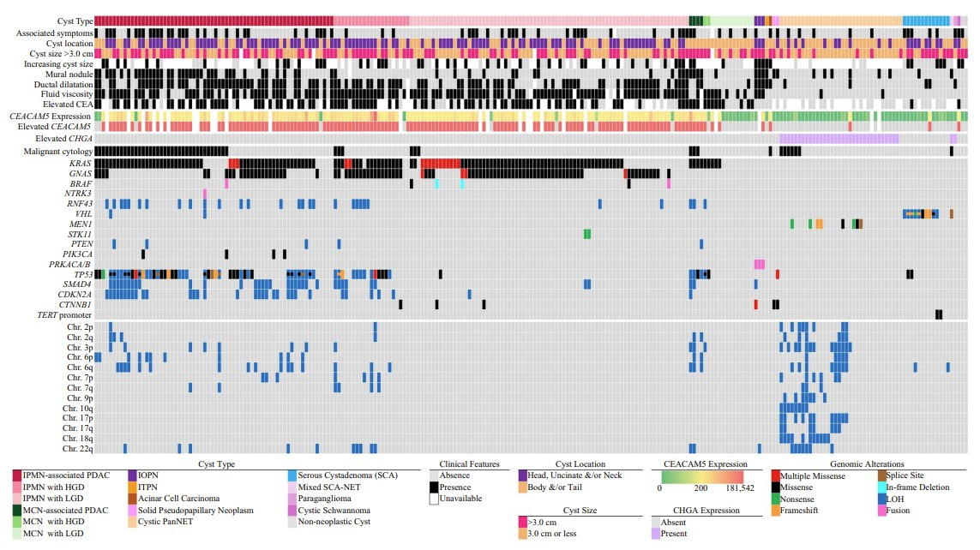Click the 'TERT promoter' row label

[63, 315]
